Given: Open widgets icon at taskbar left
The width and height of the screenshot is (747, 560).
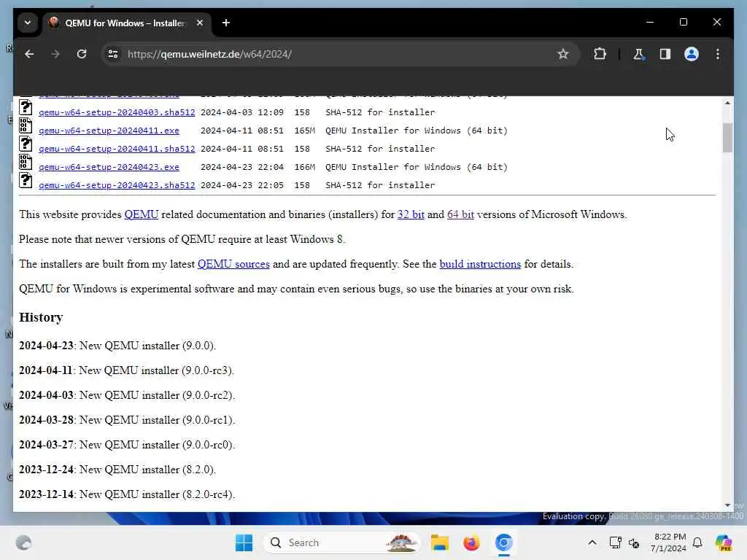Looking at the screenshot, I should [x=24, y=542].
